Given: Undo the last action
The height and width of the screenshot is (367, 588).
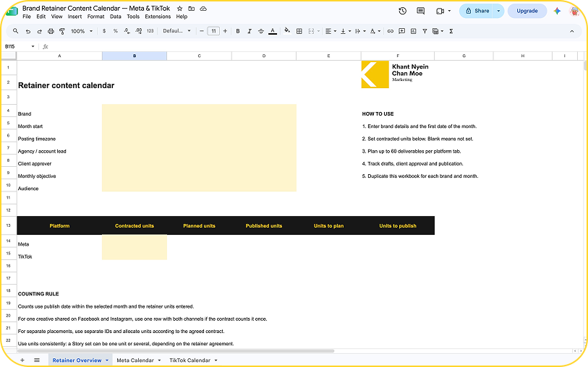Looking at the screenshot, I should tap(27, 32).
